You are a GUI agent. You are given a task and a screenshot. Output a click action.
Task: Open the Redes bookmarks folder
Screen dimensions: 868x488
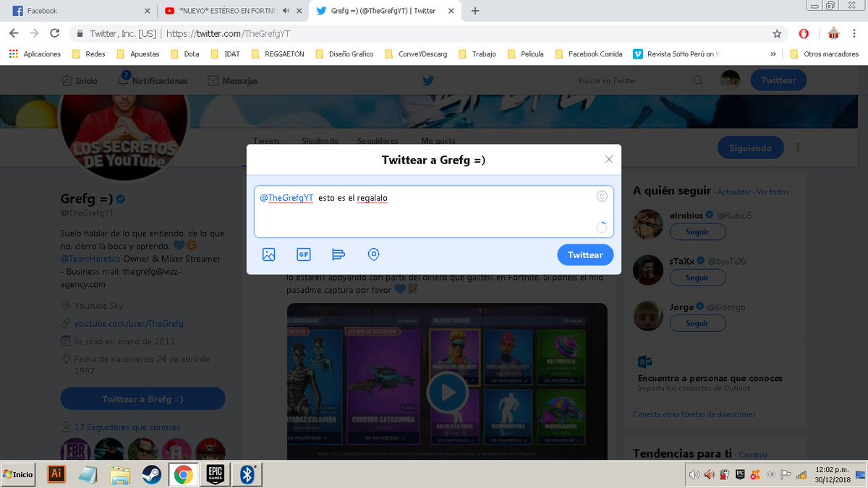[88, 53]
